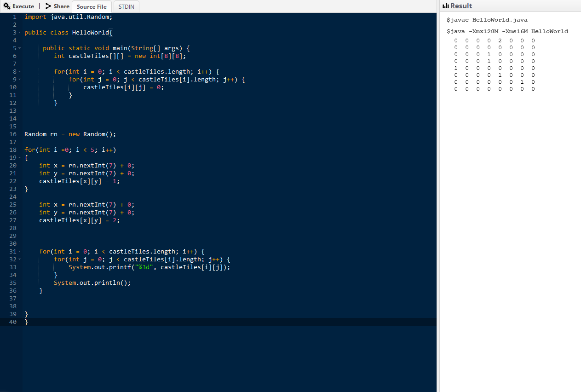Click the Share button label
The image size is (581, 392).
click(x=62, y=6)
